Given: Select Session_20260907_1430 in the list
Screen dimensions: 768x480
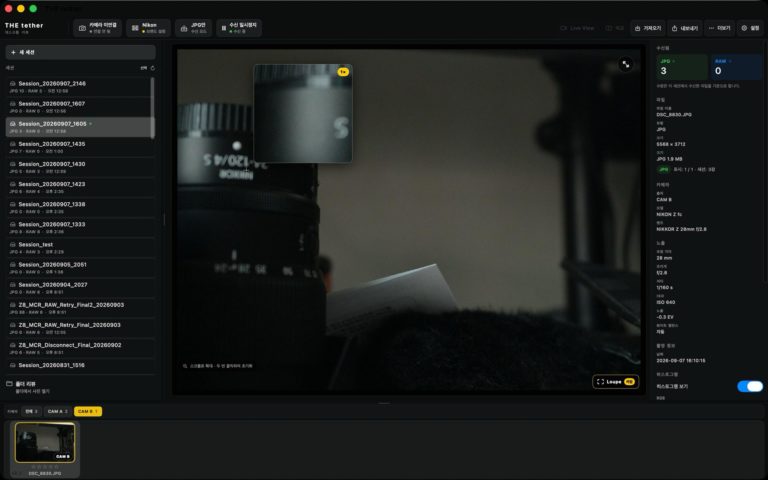Looking at the screenshot, I should point(78,167).
